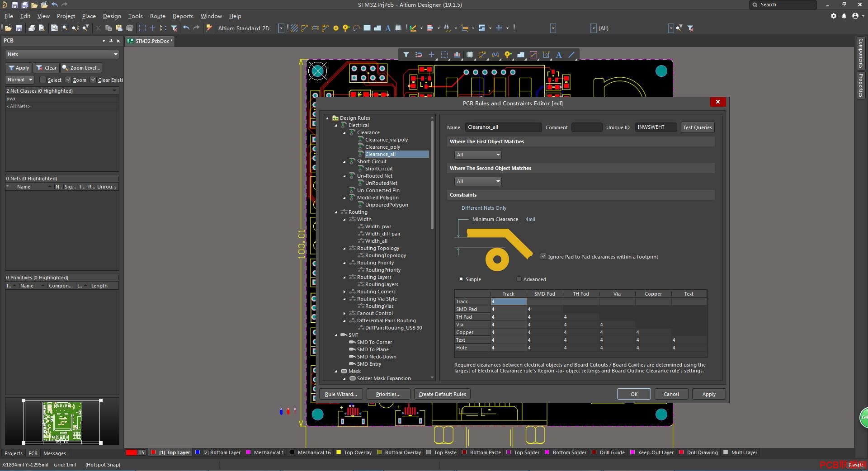Collapse the Electrical tree node
This screenshot has height=471, width=868.
click(x=336, y=125)
